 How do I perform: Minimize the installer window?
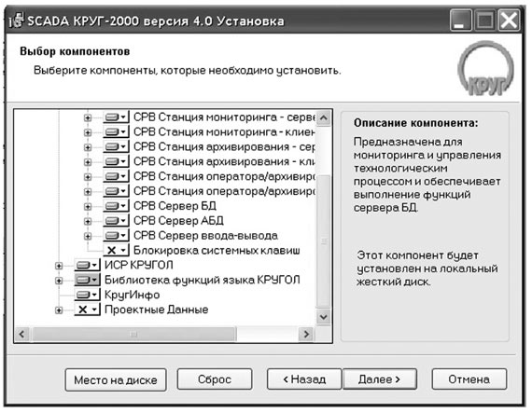point(461,21)
